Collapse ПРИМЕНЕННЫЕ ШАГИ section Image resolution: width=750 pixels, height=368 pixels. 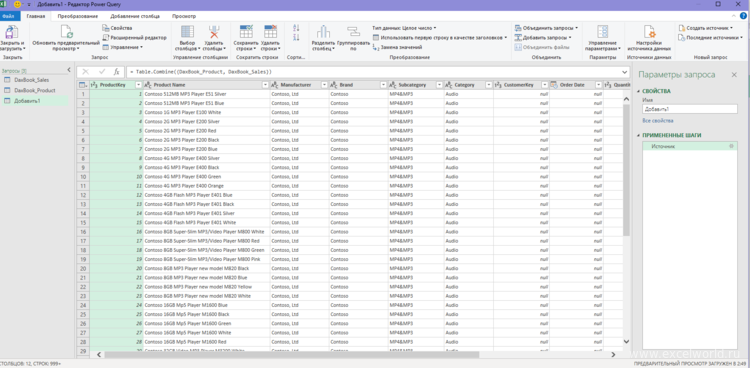(638, 135)
